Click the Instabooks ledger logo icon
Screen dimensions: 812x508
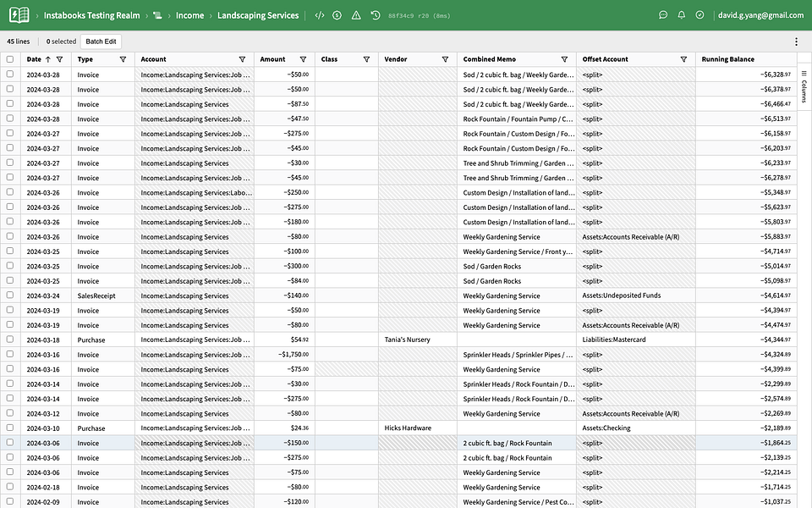click(19, 15)
